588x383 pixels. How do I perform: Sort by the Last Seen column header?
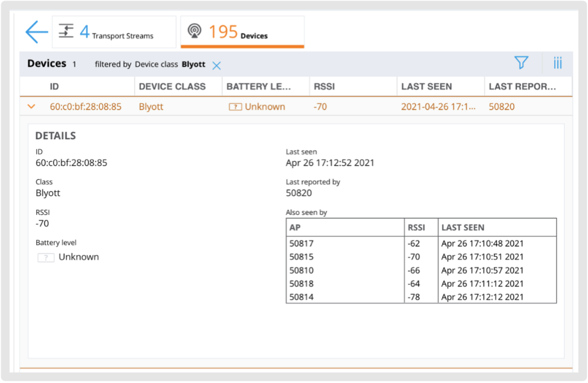pyautogui.click(x=427, y=87)
